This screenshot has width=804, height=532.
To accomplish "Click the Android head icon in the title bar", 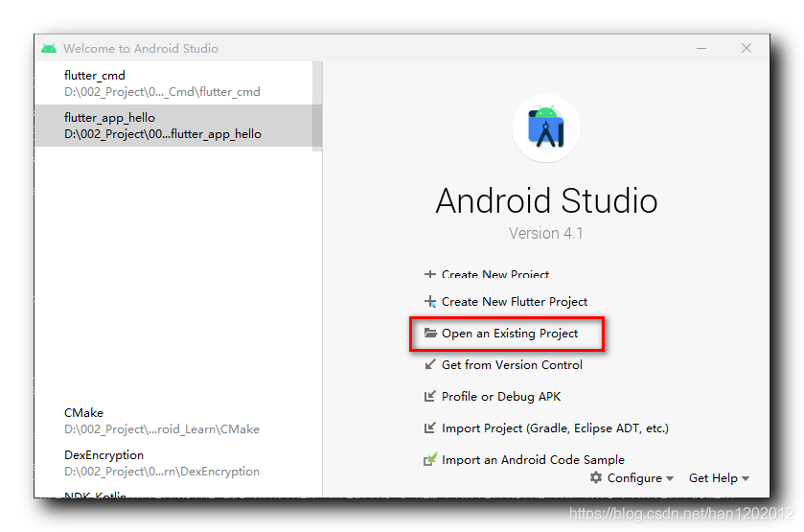I will pyautogui.click(x=49, y=48).
